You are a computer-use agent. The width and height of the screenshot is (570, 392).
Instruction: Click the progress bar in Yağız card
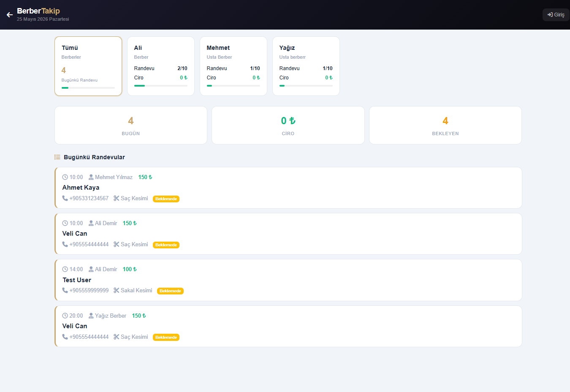click(306, 86)
